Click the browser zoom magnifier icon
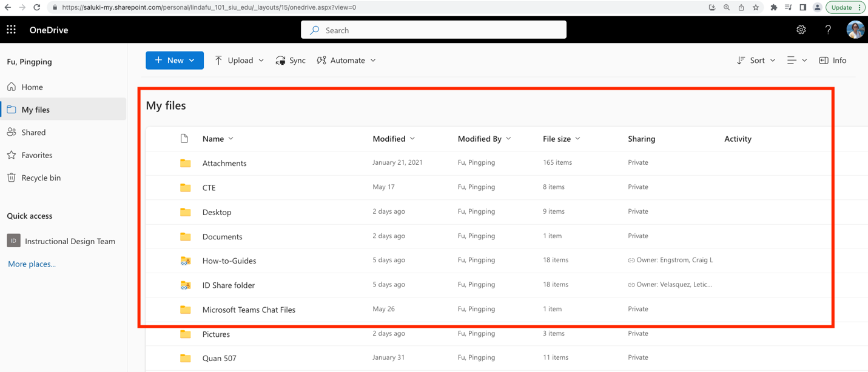Image resolution: width=868 pixels, height=372 pixels. 727,7
